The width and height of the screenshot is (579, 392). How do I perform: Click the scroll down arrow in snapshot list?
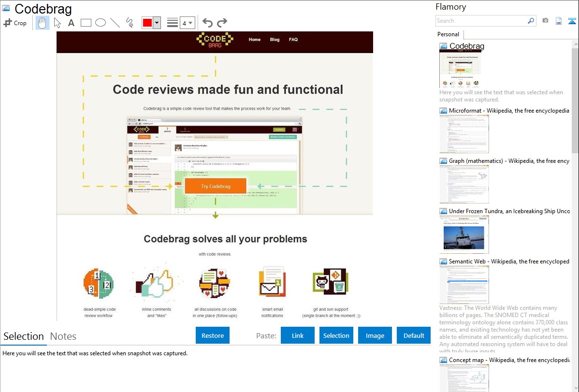pyautogui.click(x=575, y=388)
